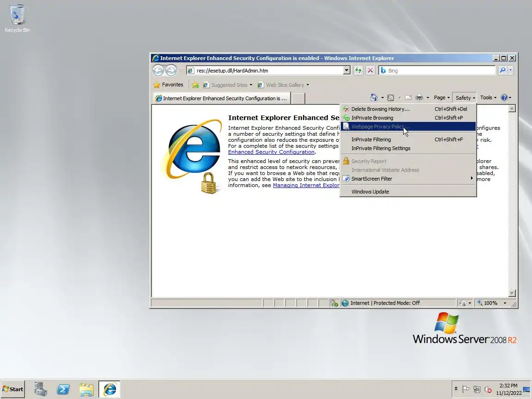Click the Help question mark icon
This screenshot has width=532, height=399.
(x=504, y=98)
